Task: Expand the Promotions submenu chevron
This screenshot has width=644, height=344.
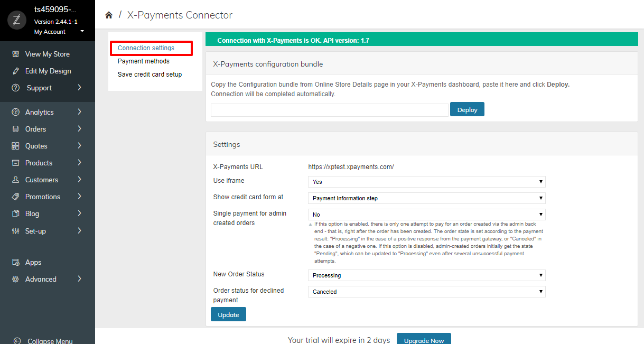Action: [x=79, y=197]
